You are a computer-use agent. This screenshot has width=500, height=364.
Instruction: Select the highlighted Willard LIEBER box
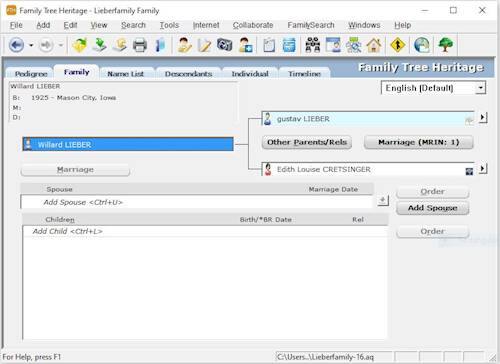128,144
